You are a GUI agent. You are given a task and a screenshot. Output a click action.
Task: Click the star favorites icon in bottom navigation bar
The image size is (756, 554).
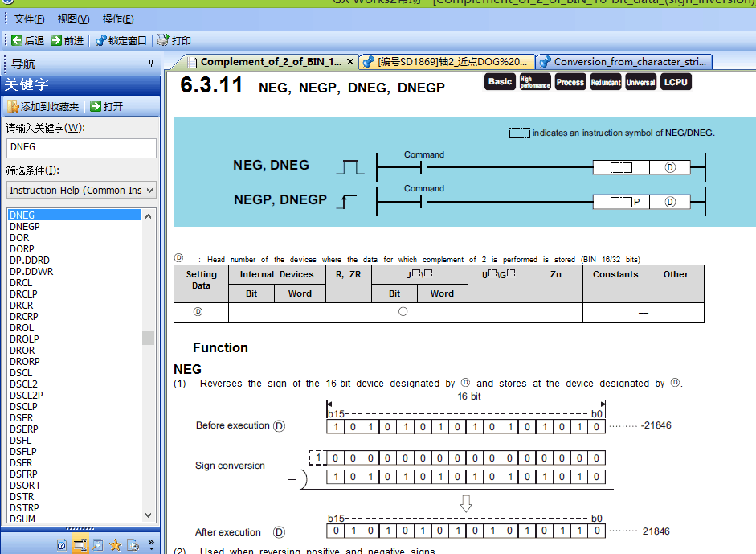point(115,544)
